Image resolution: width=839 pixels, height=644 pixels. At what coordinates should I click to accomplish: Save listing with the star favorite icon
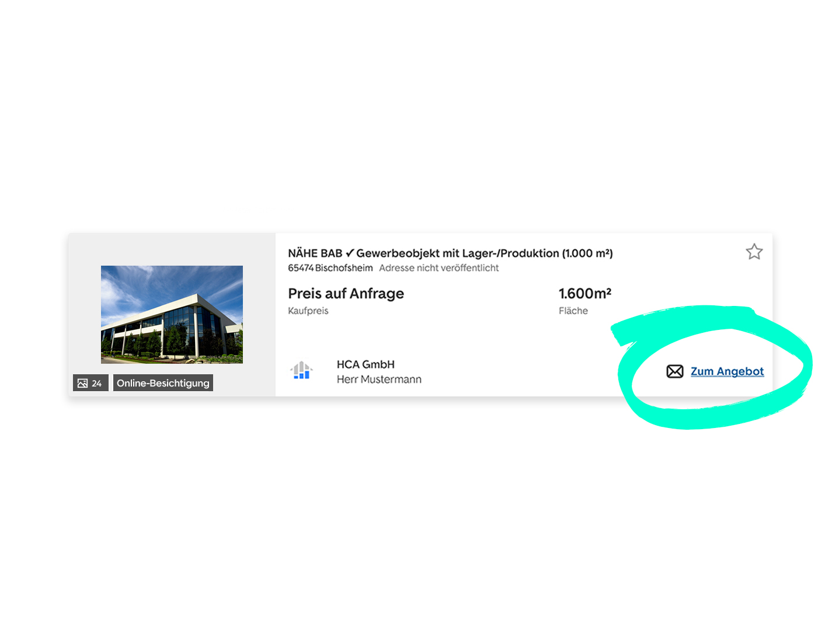click(754, 252)
